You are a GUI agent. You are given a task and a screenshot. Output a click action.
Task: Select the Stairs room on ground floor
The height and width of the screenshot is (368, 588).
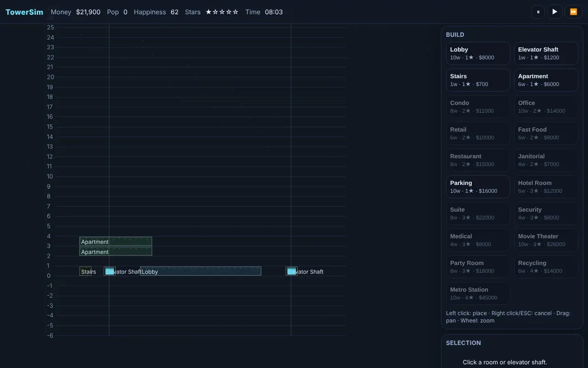tap(85, 271)
